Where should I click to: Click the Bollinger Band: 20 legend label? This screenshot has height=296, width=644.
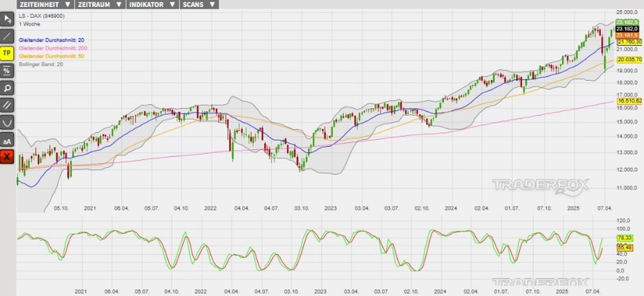tap(41, 65)
